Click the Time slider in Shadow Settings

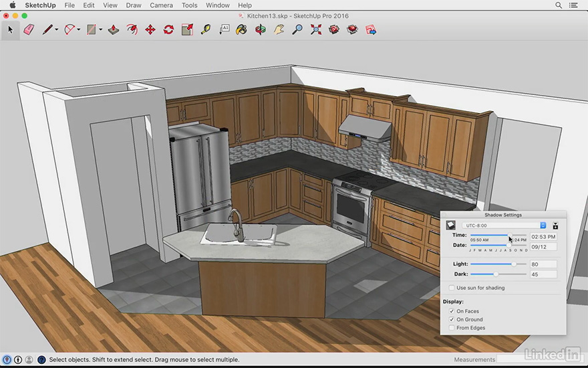[x=498, y=235]
